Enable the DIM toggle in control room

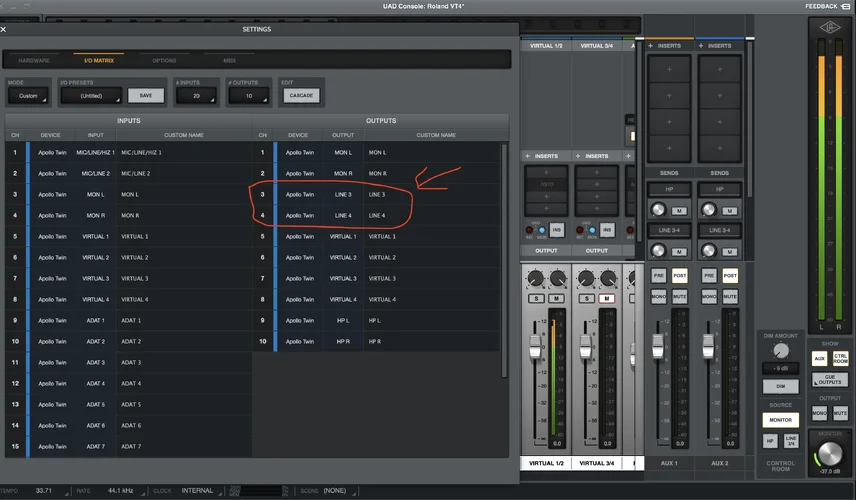coord(781,386)
